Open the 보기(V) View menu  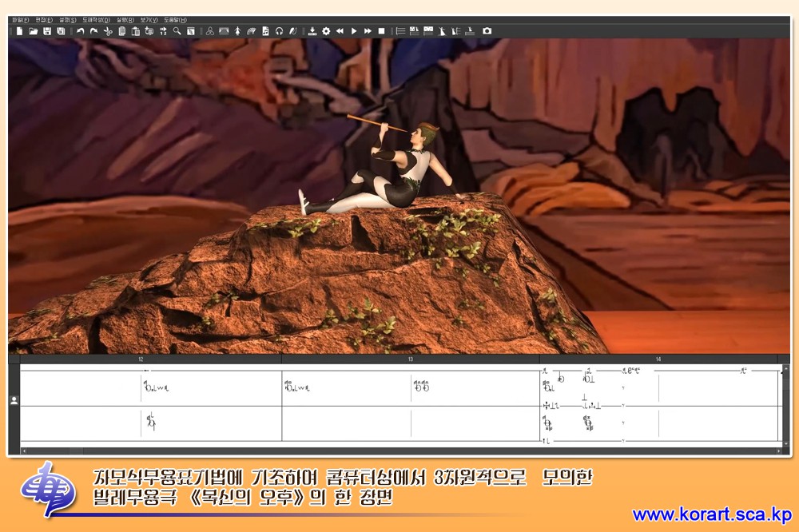click(x=149, y=20)
